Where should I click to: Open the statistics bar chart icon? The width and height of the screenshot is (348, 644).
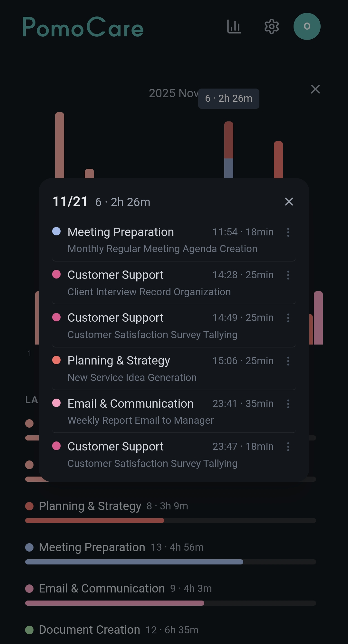click(x=234, y=27)
